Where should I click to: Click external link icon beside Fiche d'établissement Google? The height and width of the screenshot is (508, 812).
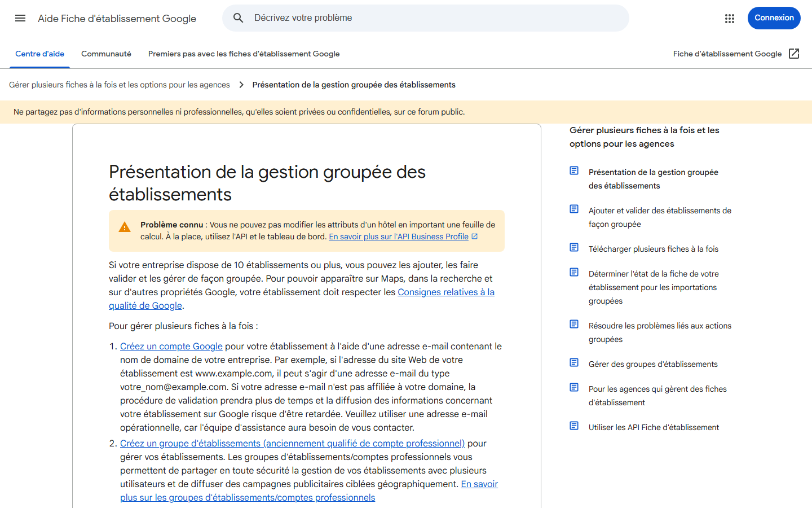(794, 54)
